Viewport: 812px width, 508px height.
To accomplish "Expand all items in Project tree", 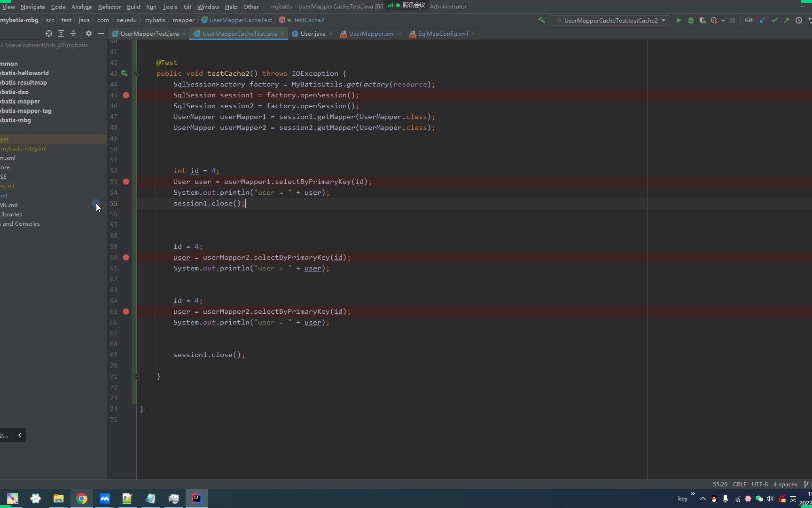I will coord(61,33).
